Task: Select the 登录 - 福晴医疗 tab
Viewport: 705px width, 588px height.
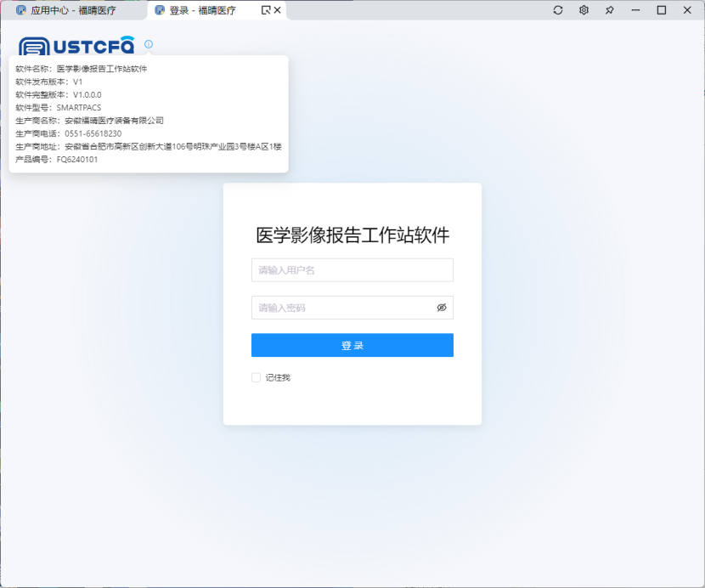Action: coord(202,10)
